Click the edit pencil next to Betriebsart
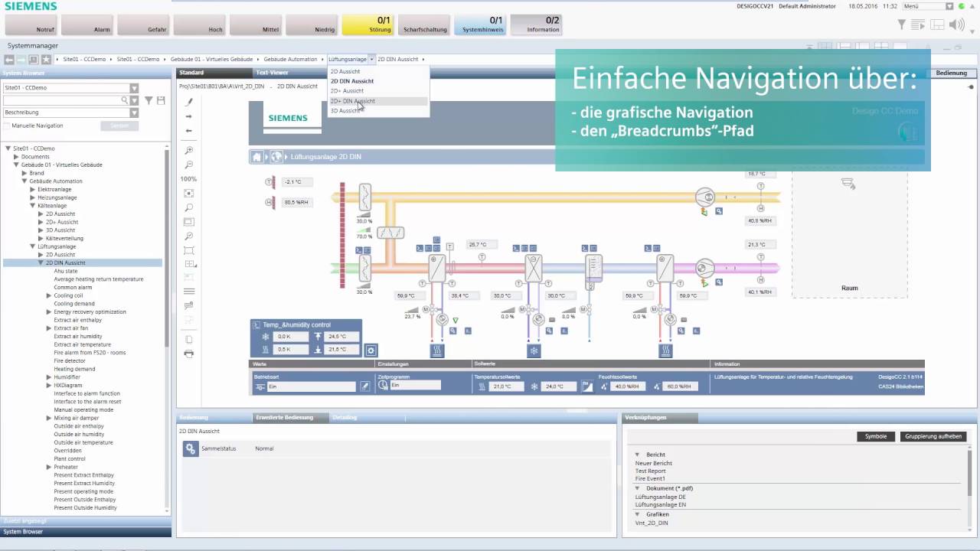Screen dimensions: 980x551 pos(365,386)
